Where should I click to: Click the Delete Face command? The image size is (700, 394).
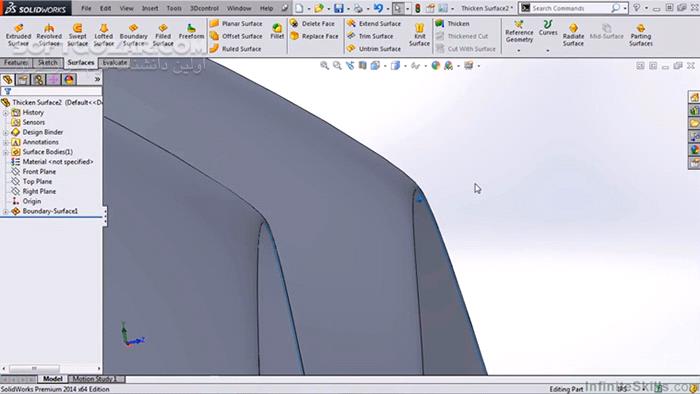coord(312,23)
